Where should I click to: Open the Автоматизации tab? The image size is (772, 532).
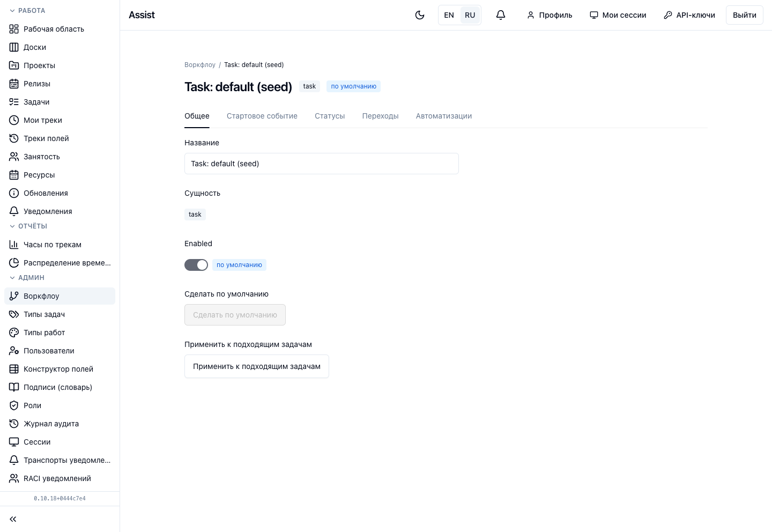pyautogui.click(x=444, y=116)
